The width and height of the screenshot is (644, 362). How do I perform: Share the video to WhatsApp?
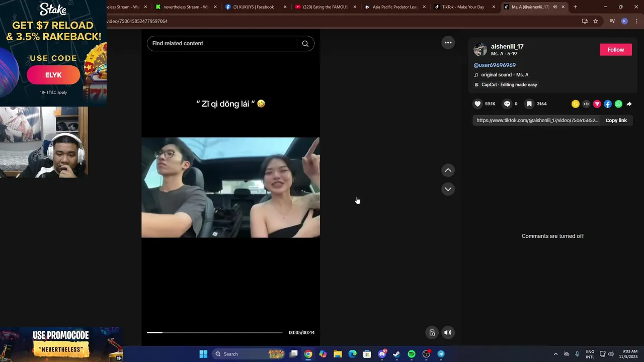[618, 104]
